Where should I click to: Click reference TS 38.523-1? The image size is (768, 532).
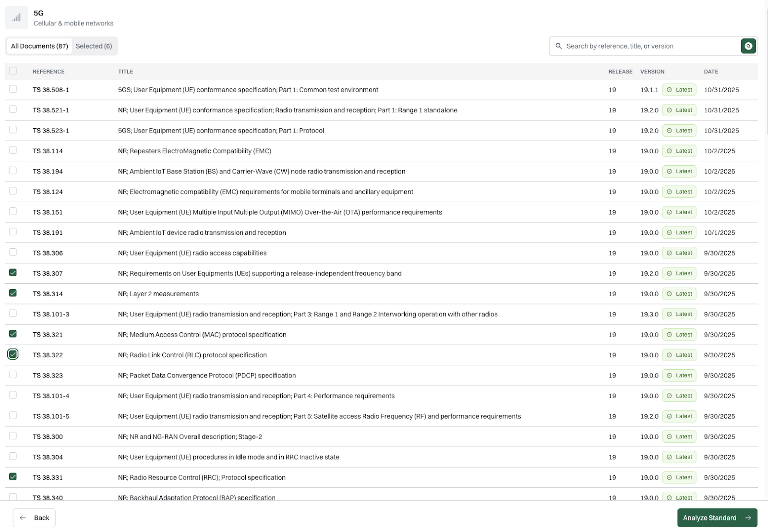pos(51,131)
